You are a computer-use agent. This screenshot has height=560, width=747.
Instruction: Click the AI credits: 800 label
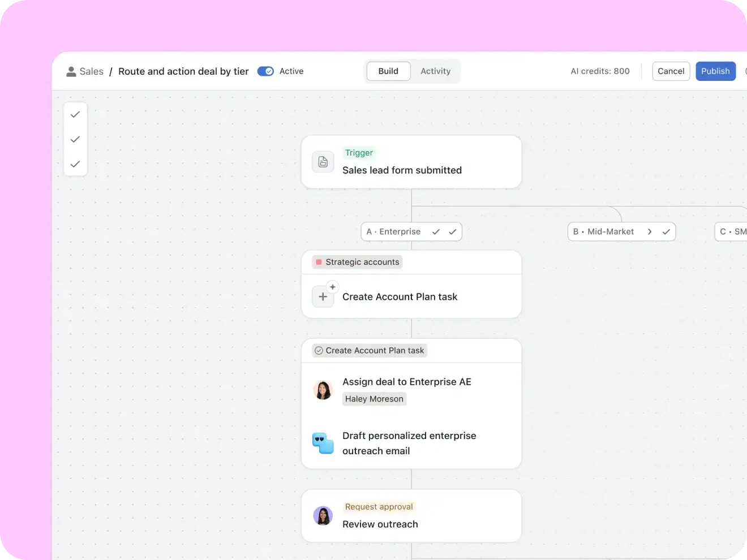click(x=600, y=71)
